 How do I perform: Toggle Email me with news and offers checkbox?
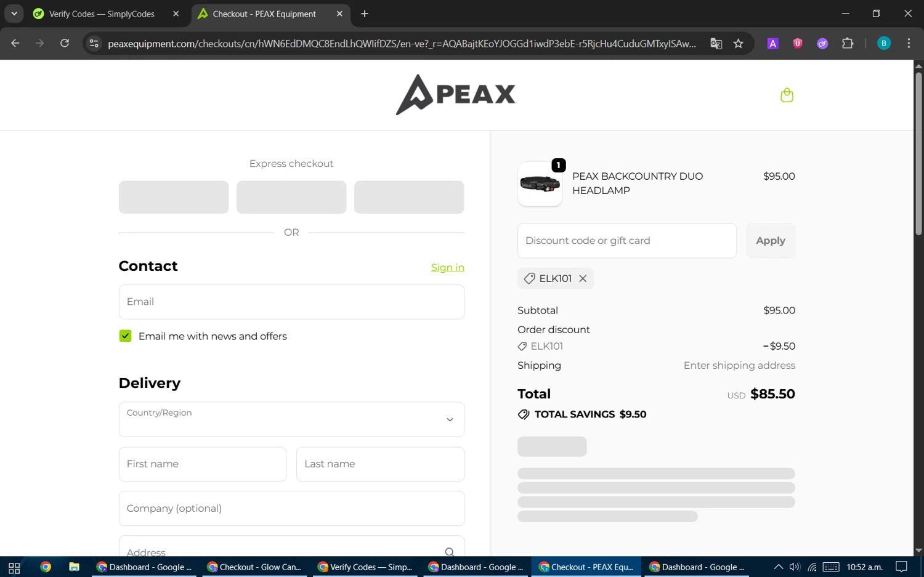click(125, 336)
